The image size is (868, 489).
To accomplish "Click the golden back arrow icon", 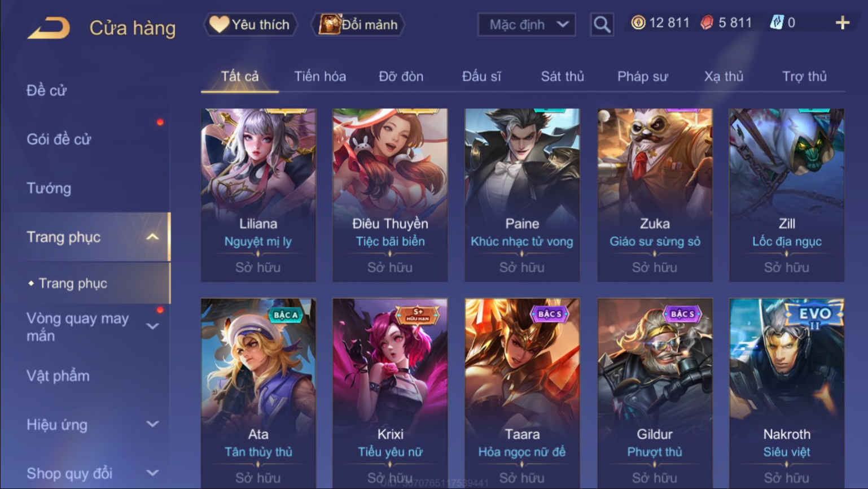I will point(49,28).
